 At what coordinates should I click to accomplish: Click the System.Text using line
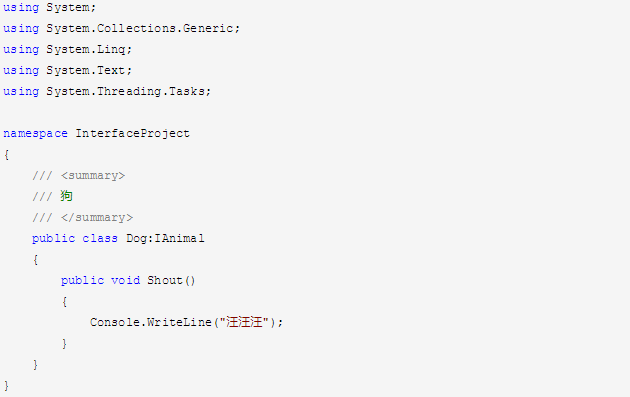[68, 70]
